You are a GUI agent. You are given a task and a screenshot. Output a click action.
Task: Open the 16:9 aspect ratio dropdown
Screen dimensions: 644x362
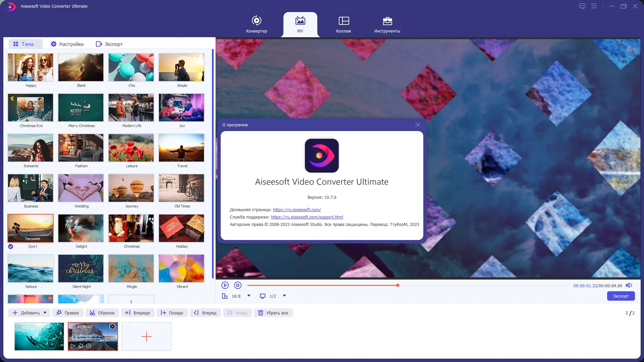(249, 296)
